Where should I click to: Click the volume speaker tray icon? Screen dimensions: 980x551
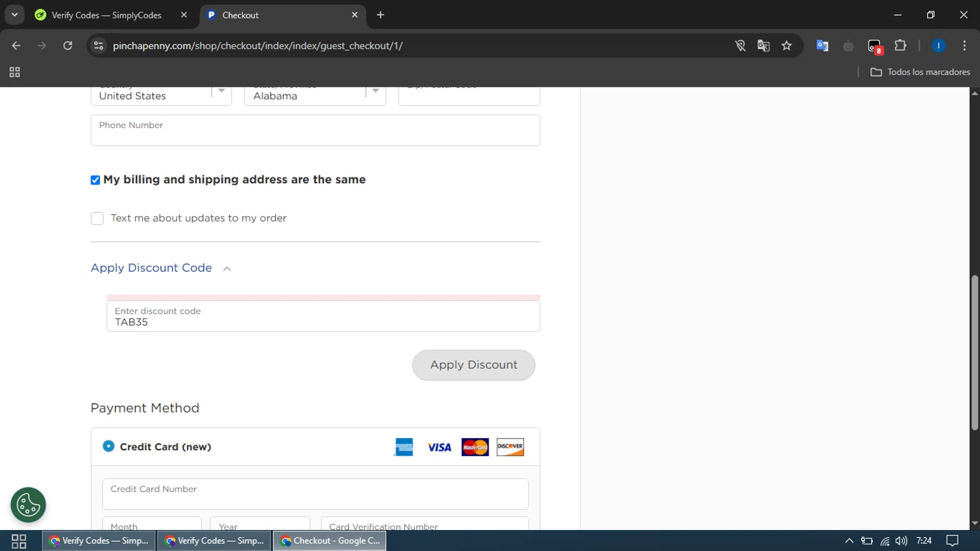click(902, 541)
